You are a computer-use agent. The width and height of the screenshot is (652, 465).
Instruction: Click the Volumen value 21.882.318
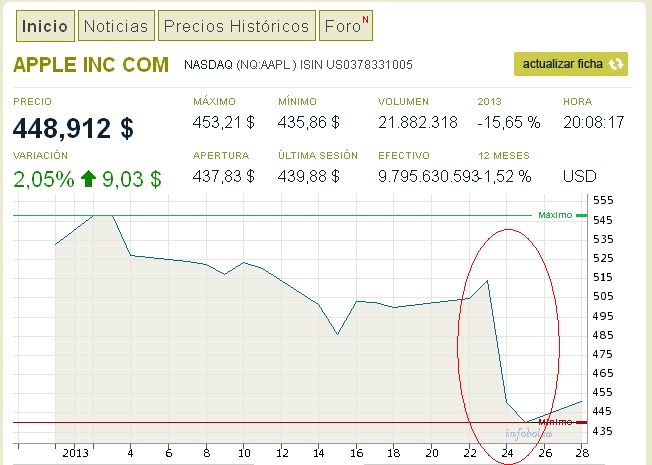(418, 122)
